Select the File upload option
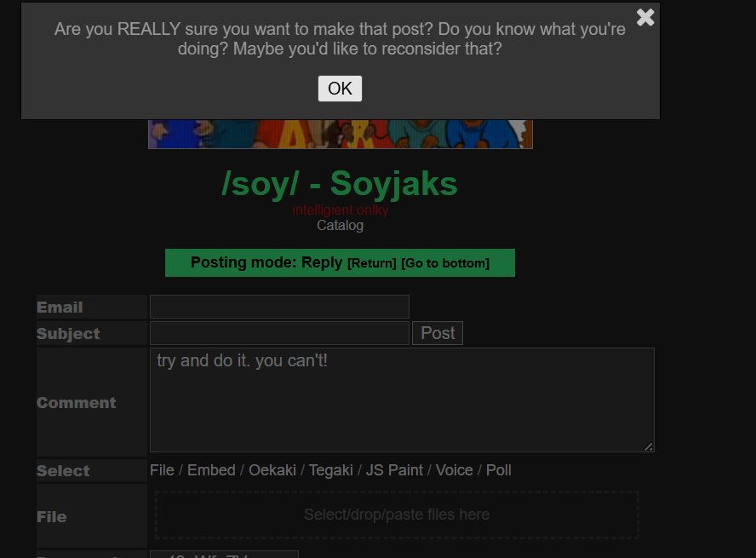Image resolution: width=756 pixels, height=558 pixels. pos(162,470)
